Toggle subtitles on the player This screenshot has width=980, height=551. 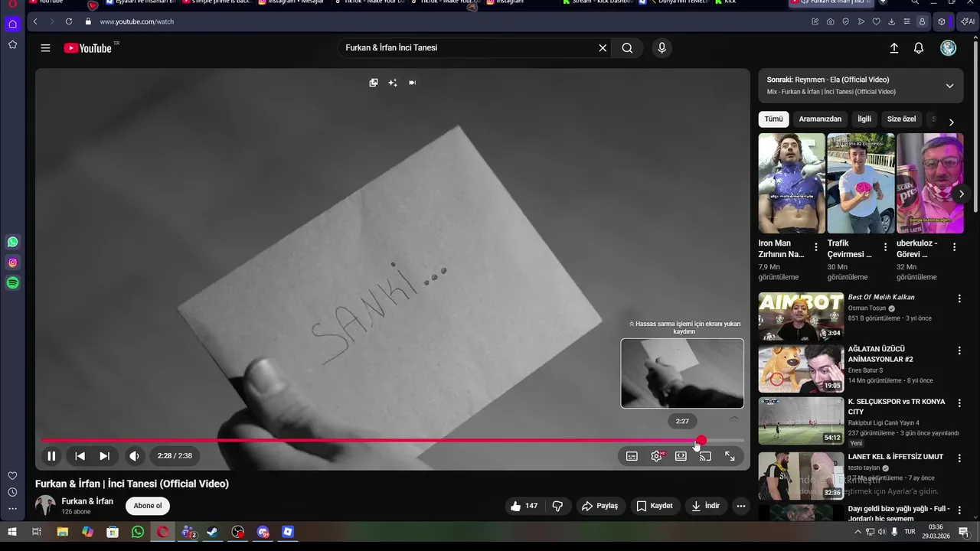click(632, 456)
